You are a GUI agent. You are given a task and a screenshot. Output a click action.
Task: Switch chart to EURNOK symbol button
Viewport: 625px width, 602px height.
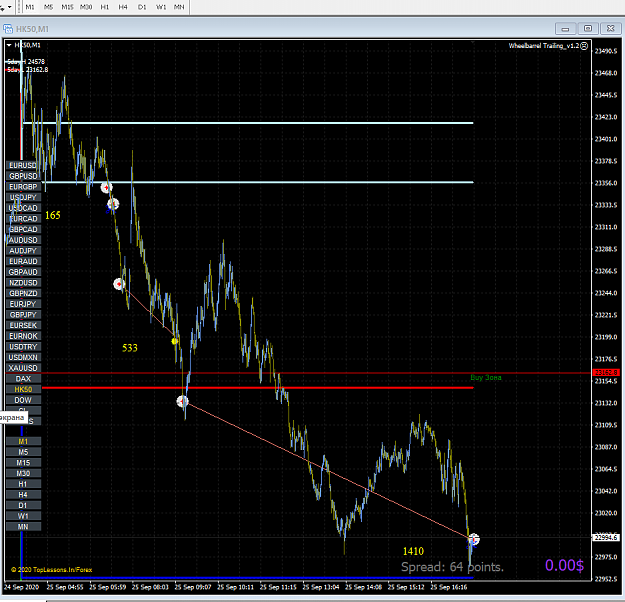[23, 336]
